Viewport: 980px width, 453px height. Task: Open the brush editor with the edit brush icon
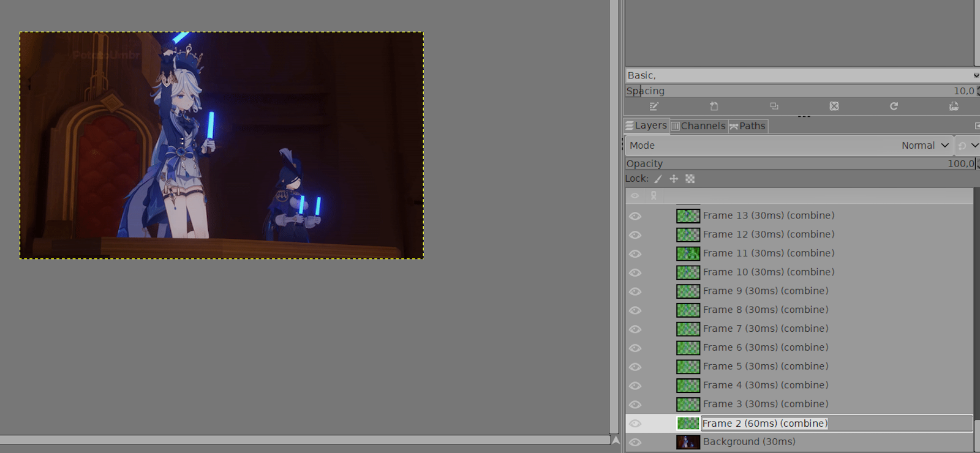(x=654, y=107)
